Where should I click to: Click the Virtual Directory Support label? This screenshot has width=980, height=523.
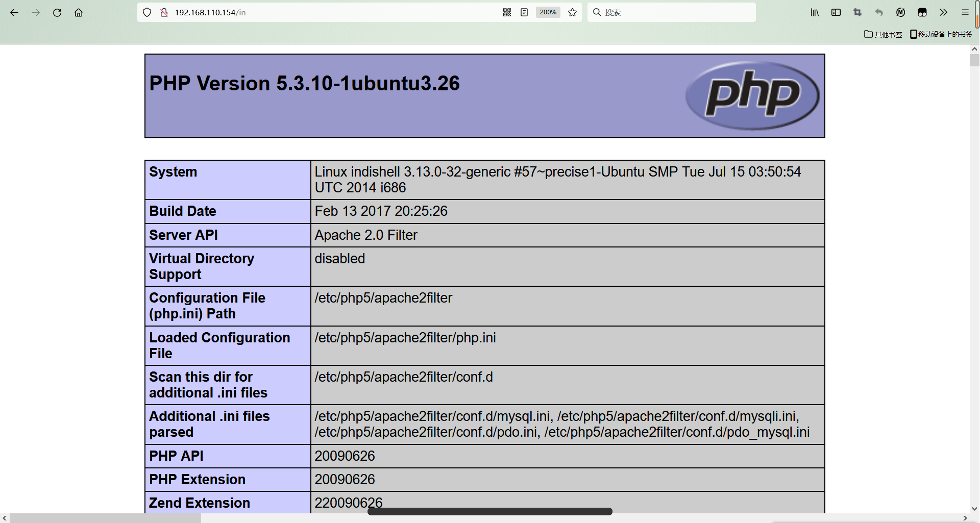(x=202, y=266)
